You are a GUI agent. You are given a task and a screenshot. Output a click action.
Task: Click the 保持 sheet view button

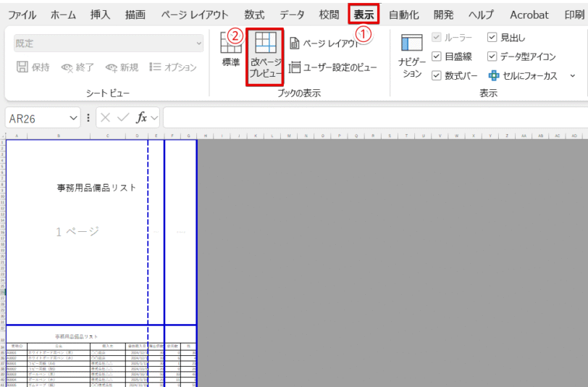click(33, 67)
